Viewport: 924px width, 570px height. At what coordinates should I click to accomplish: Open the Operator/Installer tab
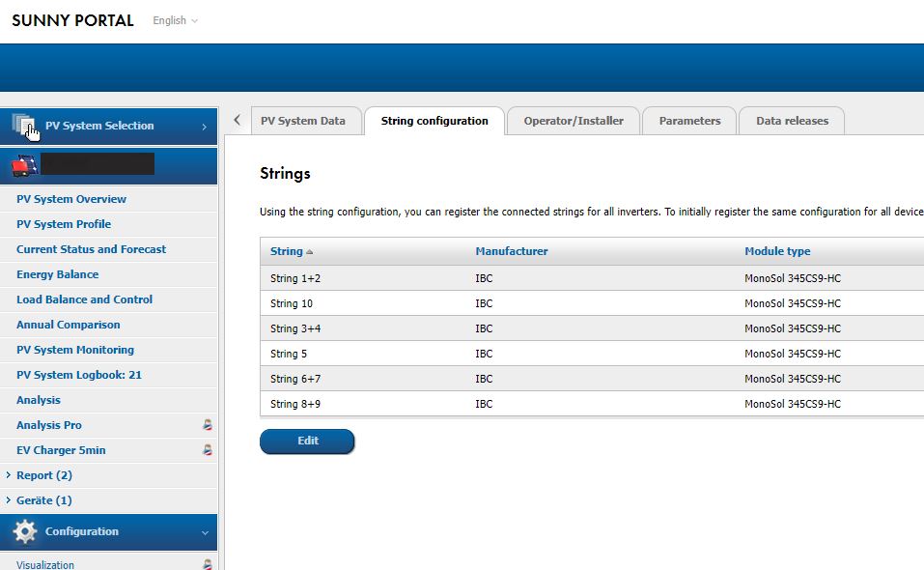(573, 121)
